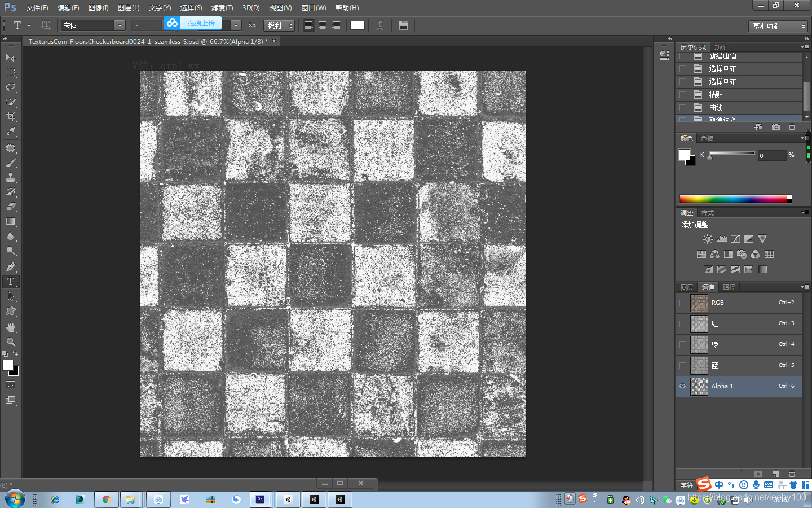
Task: Select the Brush tool
Action: coord(11,163)
